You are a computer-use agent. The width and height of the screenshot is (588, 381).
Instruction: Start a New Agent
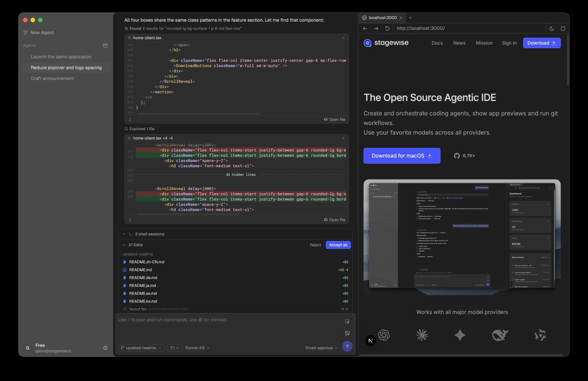pyautogui.click(x=39, y=32)
